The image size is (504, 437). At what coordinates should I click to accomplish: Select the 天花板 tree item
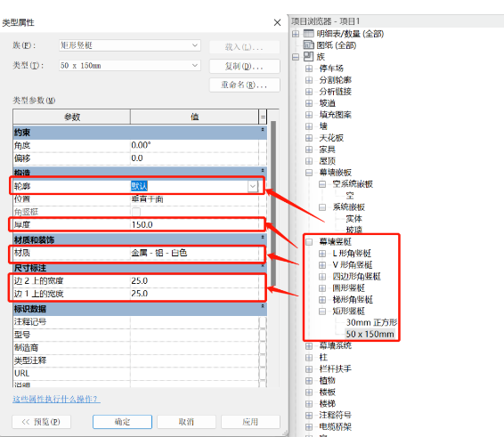331,138
